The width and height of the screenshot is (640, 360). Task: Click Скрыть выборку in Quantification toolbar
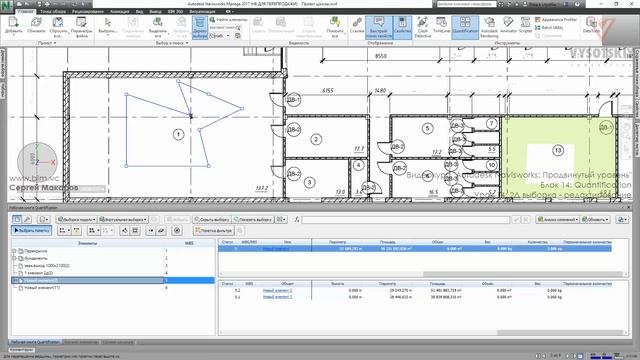(x=212, y=220)
